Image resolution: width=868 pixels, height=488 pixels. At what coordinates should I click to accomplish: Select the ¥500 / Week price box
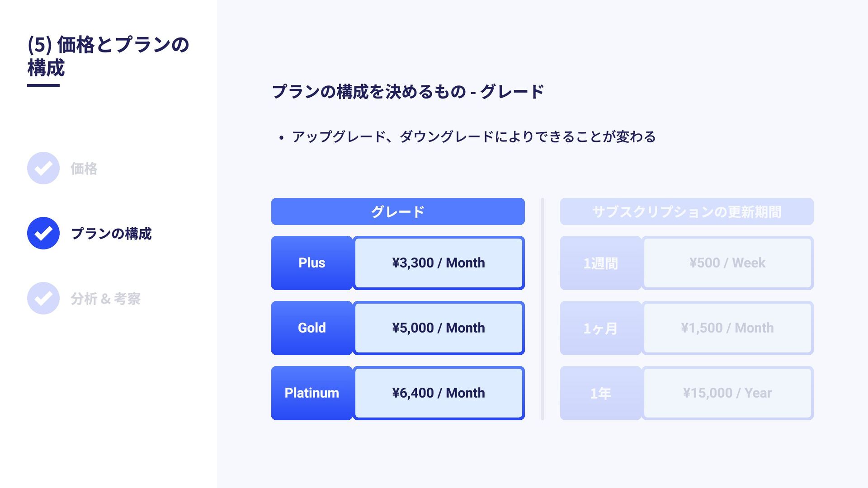click(x=727, y=263)
